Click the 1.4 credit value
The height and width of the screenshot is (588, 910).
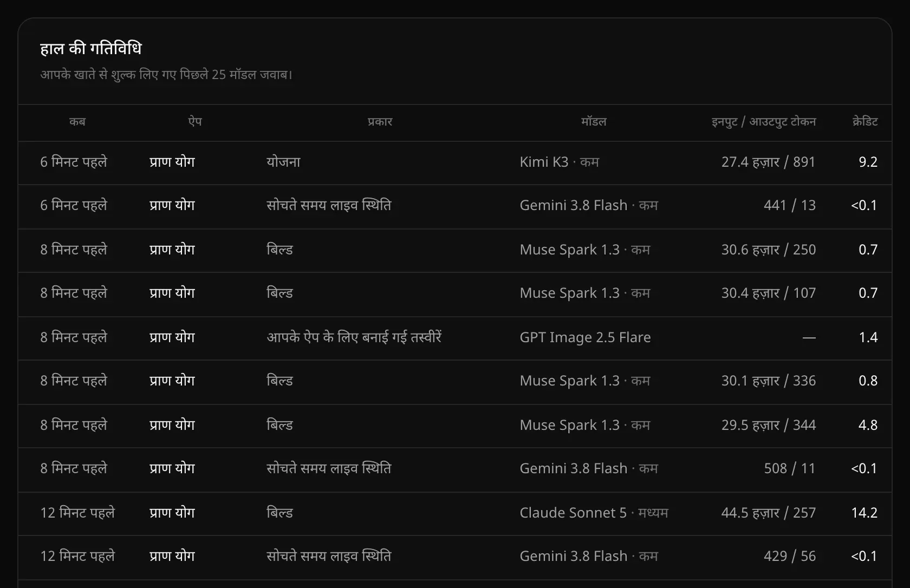tap(868, 337)
